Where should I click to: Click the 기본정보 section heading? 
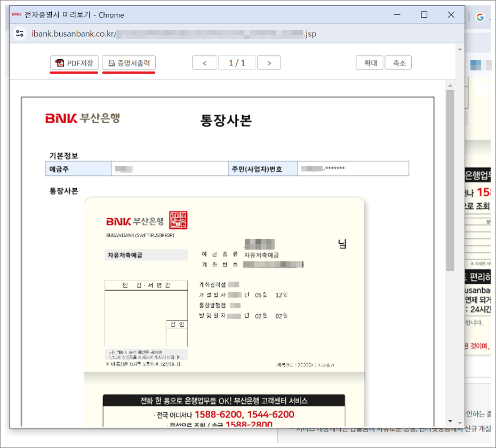coord(63,156)
